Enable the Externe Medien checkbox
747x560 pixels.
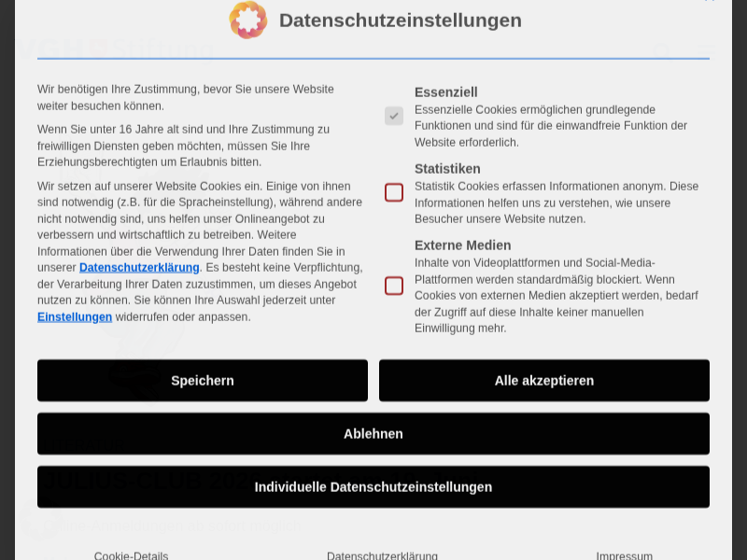click(x=394, y=286)
